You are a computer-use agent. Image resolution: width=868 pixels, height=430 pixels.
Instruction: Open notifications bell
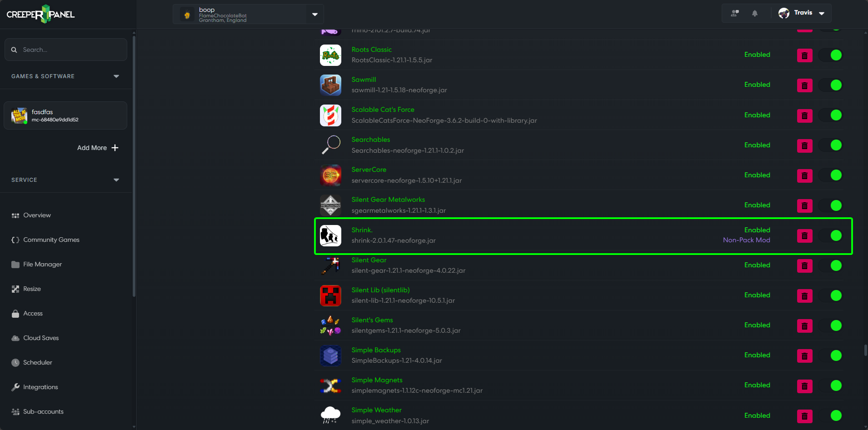click(755, 13)
